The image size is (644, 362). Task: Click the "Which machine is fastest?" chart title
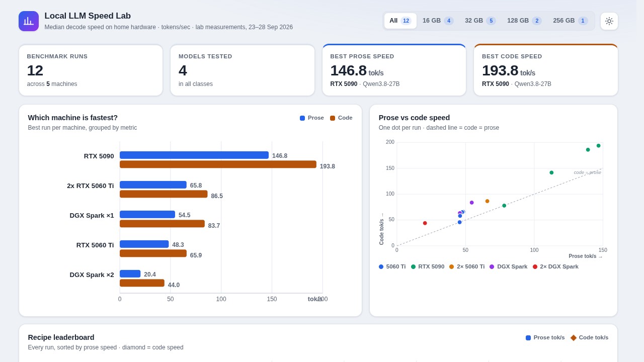pos(73,118)
